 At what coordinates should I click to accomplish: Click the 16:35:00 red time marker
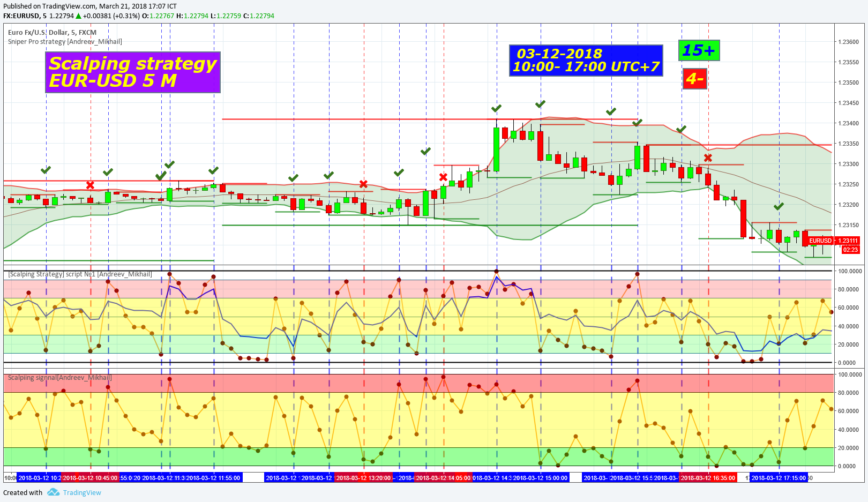click(708, 478)
